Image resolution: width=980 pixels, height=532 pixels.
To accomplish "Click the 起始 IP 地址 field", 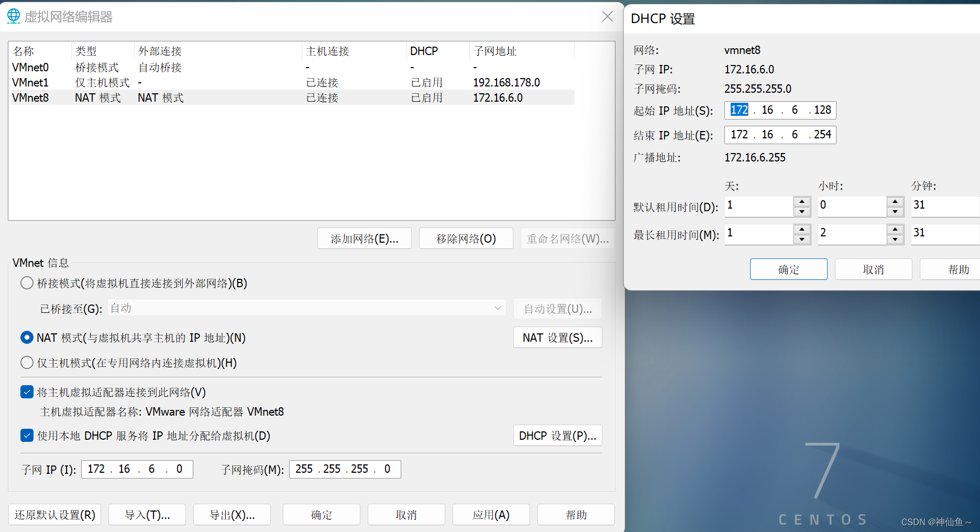I will [x=780, y=110].
